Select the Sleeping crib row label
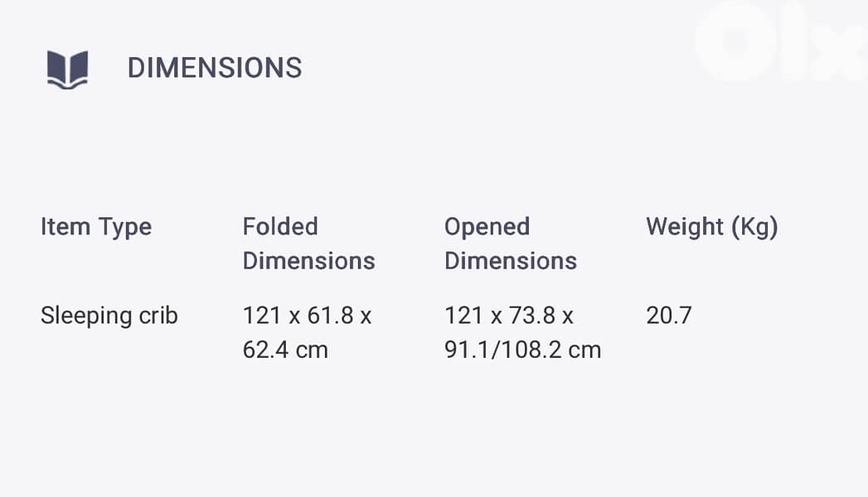868x497 pixels. [109, 316]
